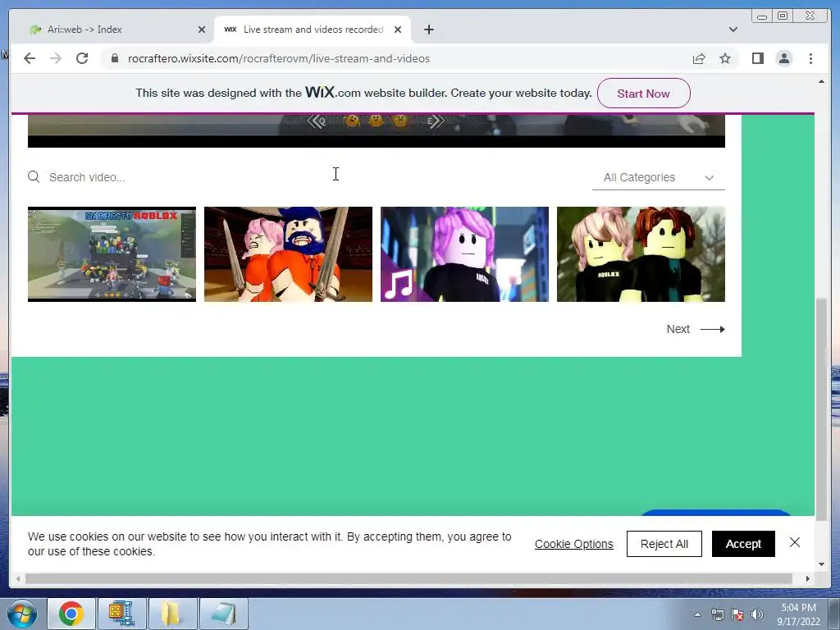840x630 pixels.
Task: View site info via lock icon
Action: (115, 58)
